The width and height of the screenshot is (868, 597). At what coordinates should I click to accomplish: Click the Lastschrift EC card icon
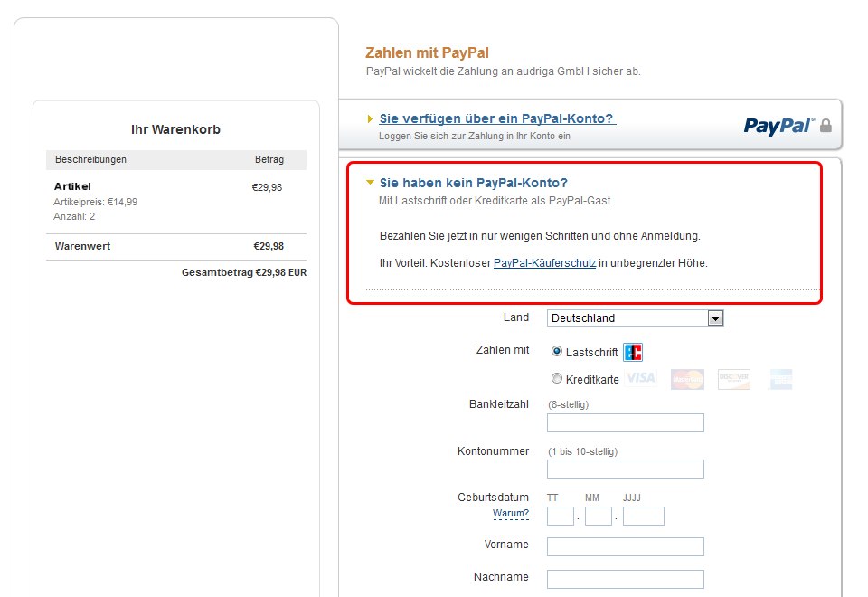(x=633, y=352)
